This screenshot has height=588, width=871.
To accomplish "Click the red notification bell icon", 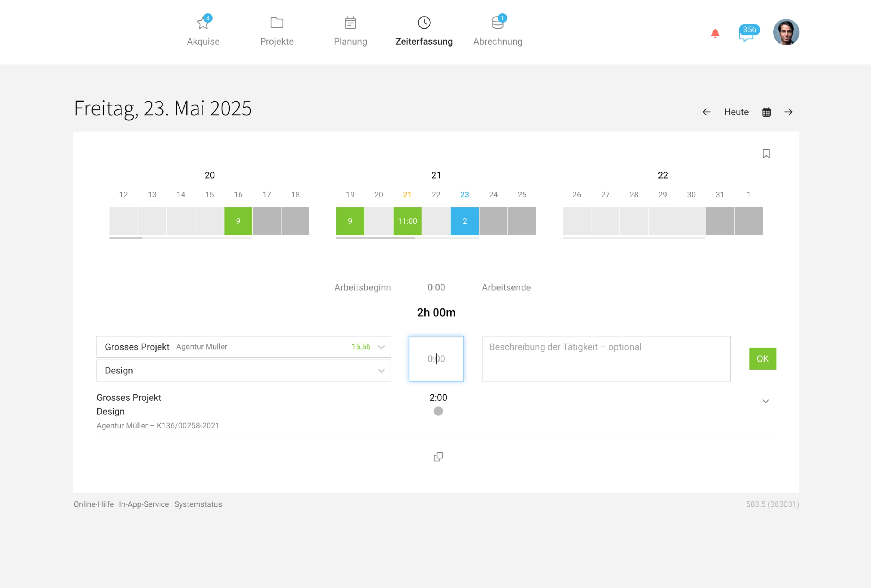I will [715, 34].
